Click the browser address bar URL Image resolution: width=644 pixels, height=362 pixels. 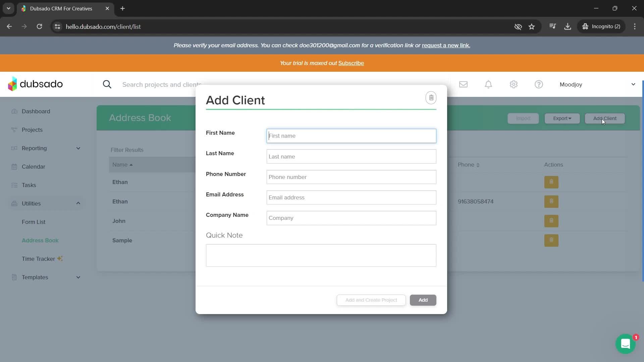(103, 26)
